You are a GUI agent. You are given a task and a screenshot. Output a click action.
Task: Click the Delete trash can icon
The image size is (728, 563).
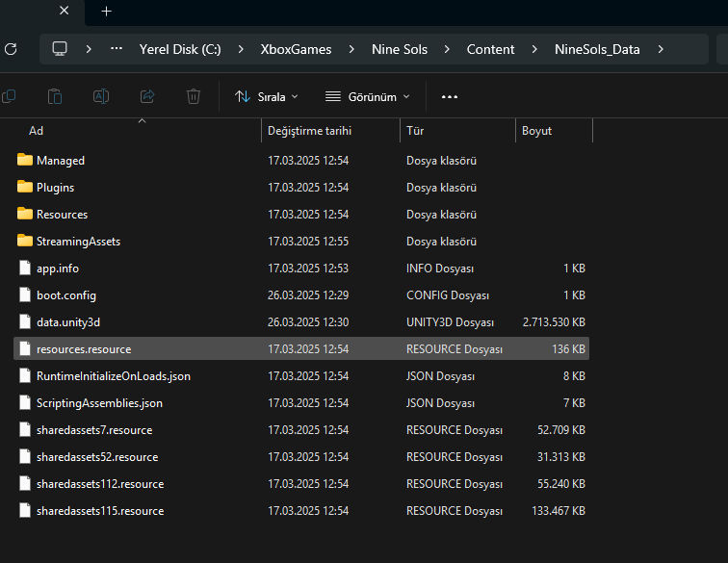point(194,96)
